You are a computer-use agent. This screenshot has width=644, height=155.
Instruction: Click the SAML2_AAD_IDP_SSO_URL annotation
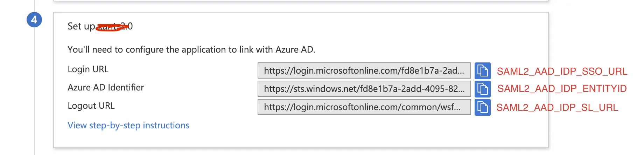tap(562, 72)
